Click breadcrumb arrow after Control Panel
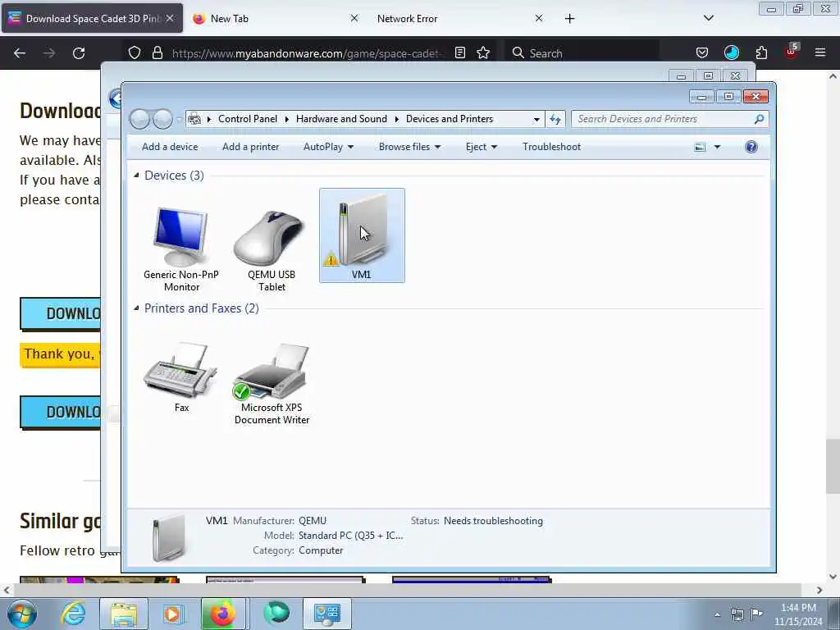This screenshot has height=630, width=840. click(x=286, y=119)
